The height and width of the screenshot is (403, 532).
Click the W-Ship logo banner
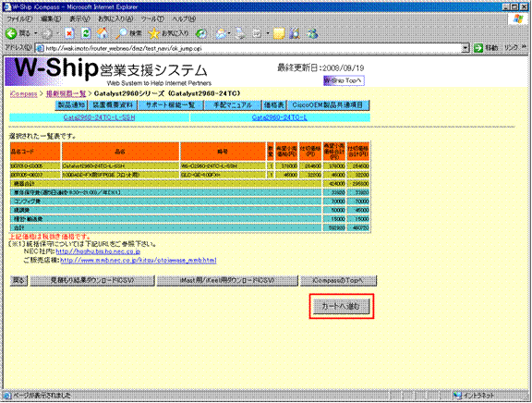click(x=109, y=71)
